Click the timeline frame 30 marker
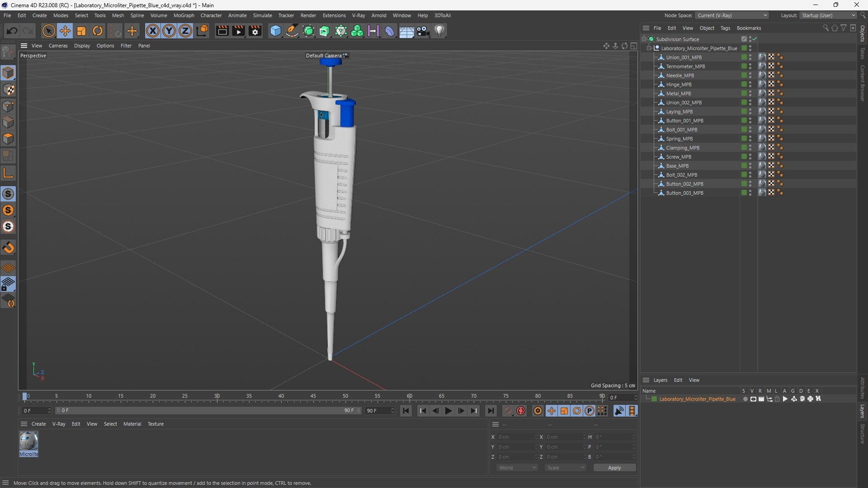Viewport: 868px width, 488px height. click(x=217, y=396)
